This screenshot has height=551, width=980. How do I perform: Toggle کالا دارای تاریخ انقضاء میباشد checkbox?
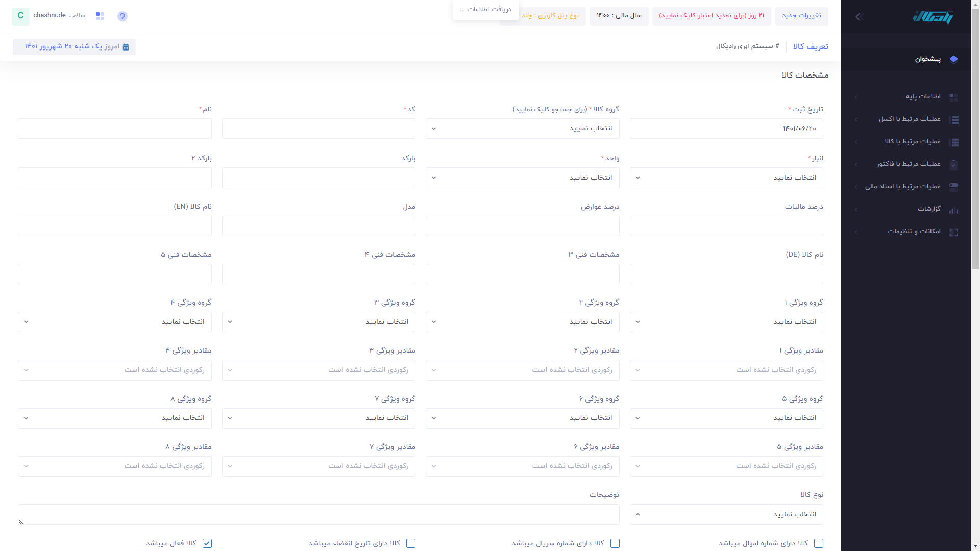tap(411, 543)
